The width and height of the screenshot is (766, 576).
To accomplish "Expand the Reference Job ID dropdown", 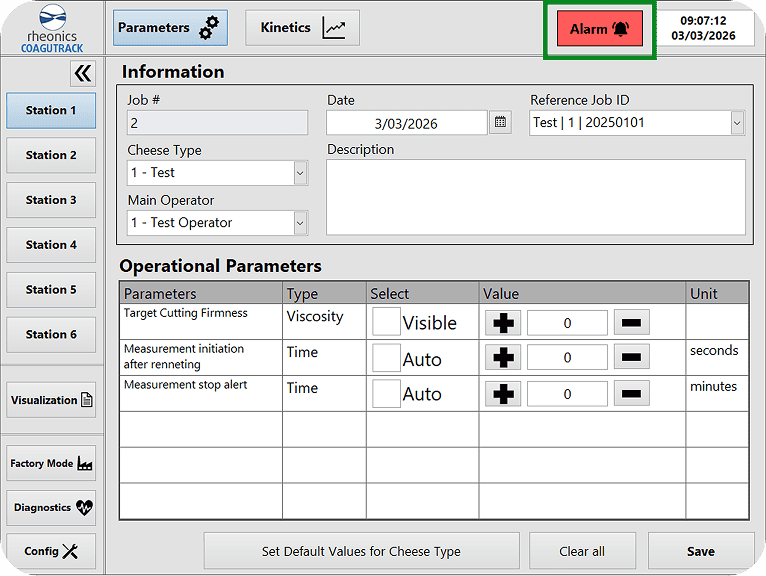I will click(737, 123).
